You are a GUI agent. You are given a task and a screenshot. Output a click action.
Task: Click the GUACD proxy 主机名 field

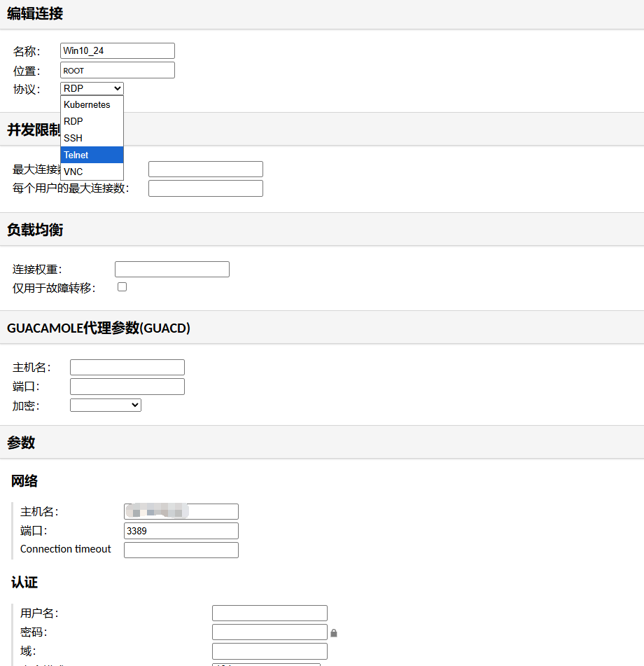127,367
